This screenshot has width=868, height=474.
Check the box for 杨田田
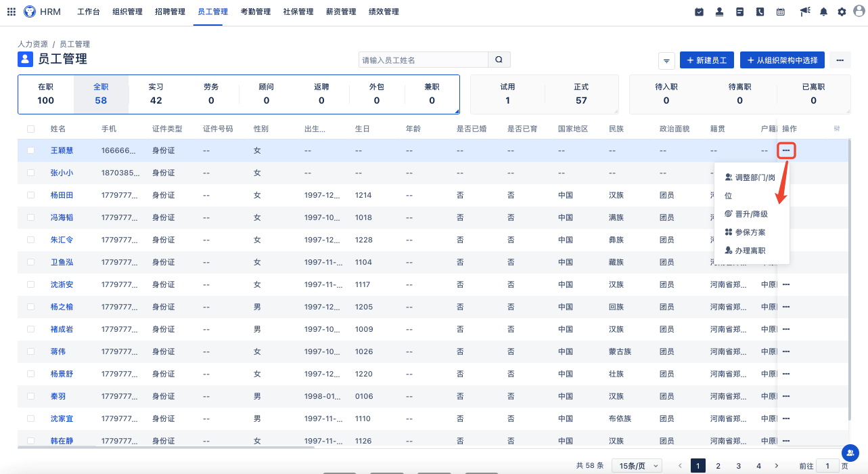[30, 195]
